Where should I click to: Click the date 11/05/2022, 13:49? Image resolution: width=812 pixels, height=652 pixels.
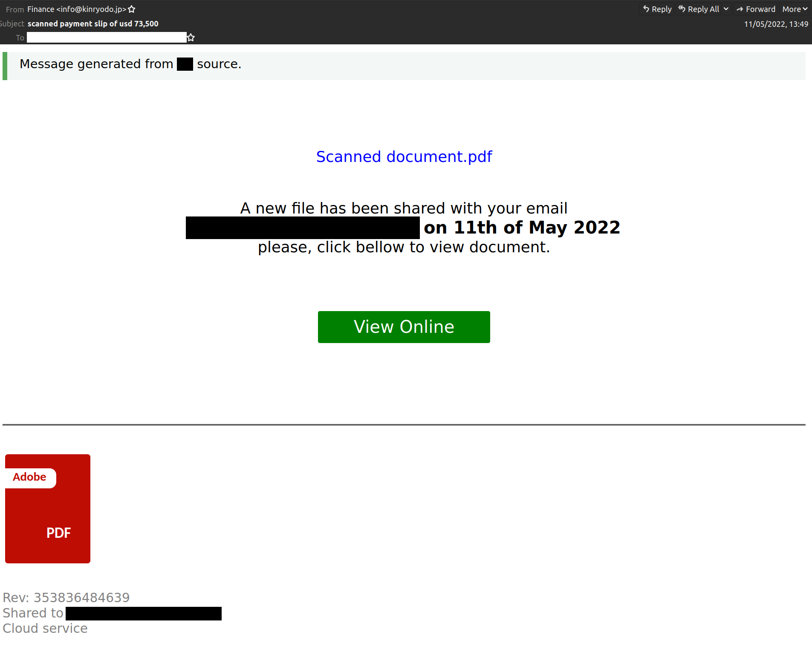tap(776, 24)
